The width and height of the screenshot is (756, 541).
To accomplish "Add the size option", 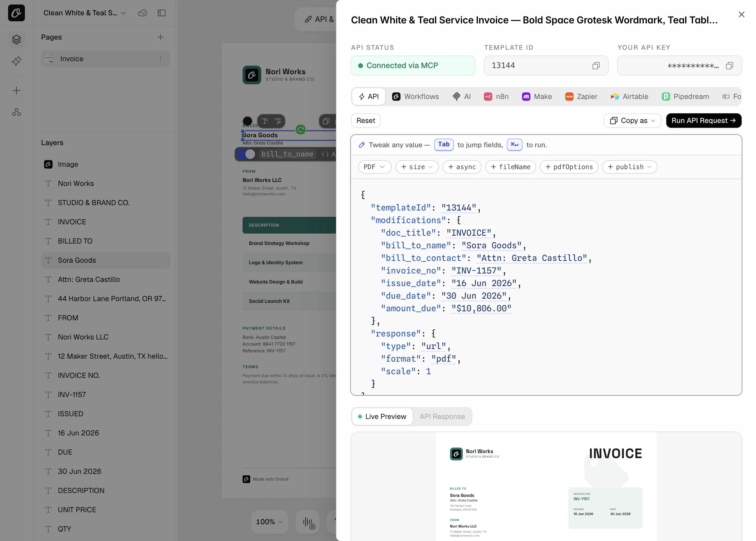I will (x=417, y=167).
